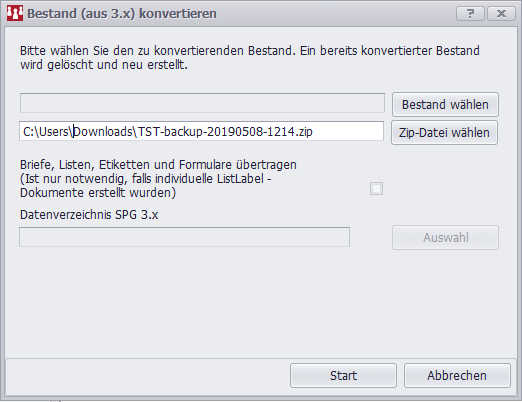The width and height of the screenshot is (522, 402).
Task: Start the conversion with the Start button
Action: coord(343,376)
